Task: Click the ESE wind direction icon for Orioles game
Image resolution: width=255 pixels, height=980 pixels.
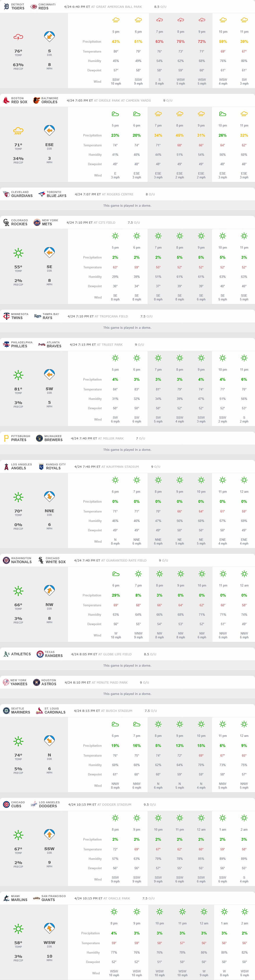Action: (x=49, y=131)
